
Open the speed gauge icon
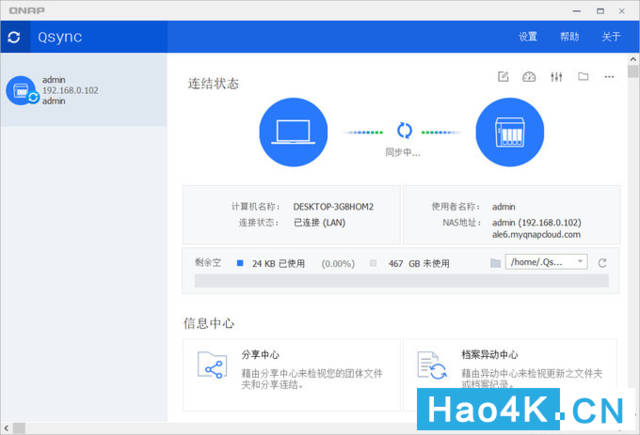pyautogui.click(x=529, y=77)
